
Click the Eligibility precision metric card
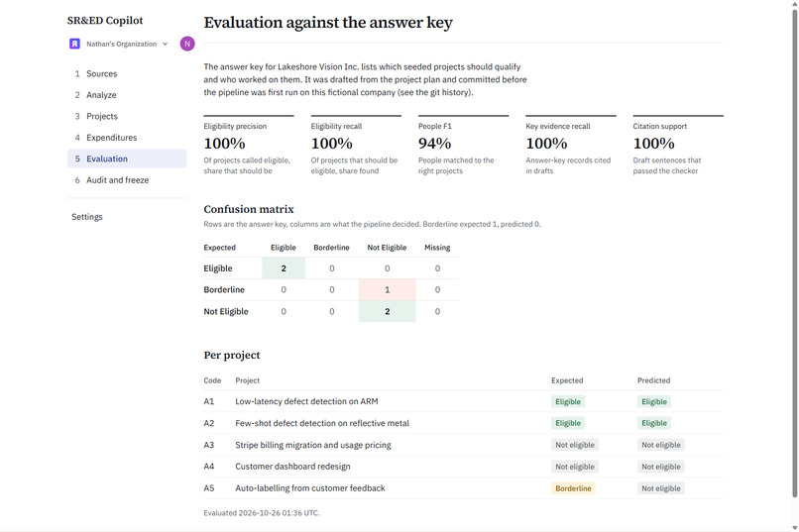pos(249,146)
